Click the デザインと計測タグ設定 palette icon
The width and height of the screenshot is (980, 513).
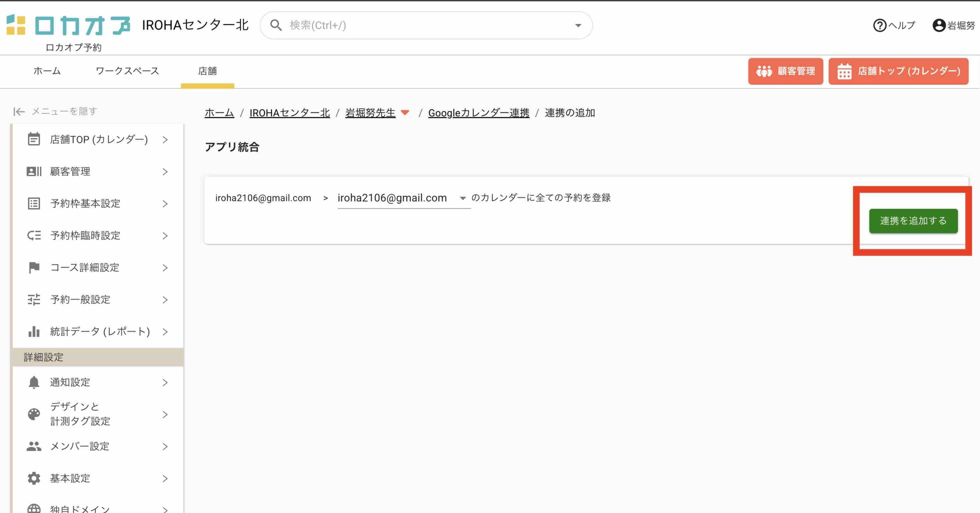(x=34, y=414)
